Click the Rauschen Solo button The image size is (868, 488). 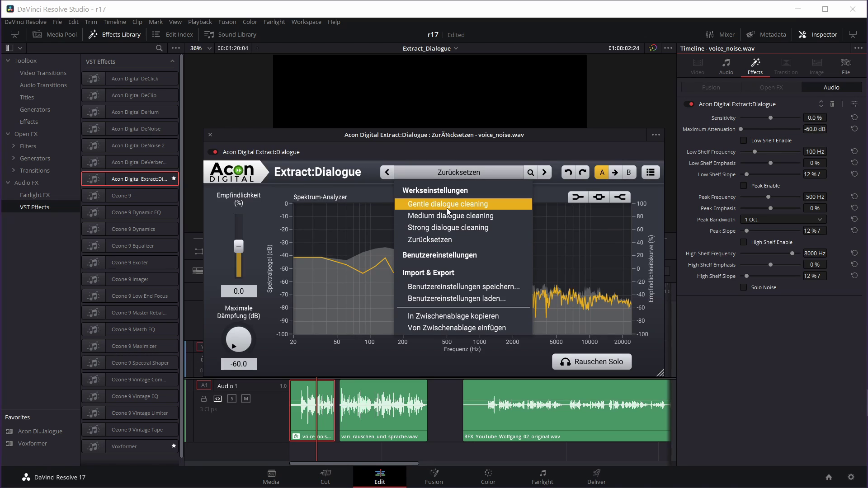pos(592,361)
